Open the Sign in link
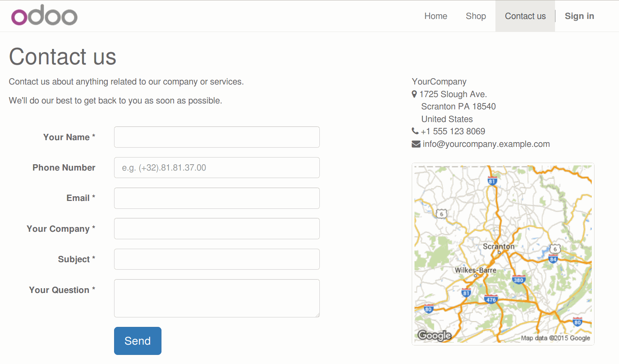The image size is (619, 364). (579, 16)
